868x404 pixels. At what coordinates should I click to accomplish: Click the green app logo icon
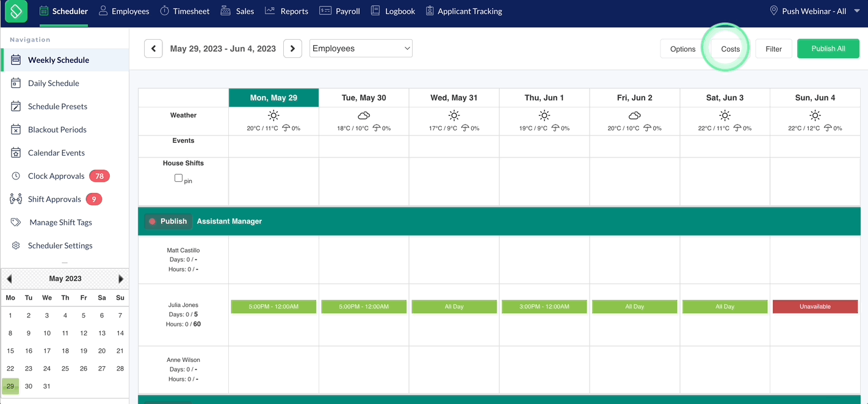tap(16, 11)
